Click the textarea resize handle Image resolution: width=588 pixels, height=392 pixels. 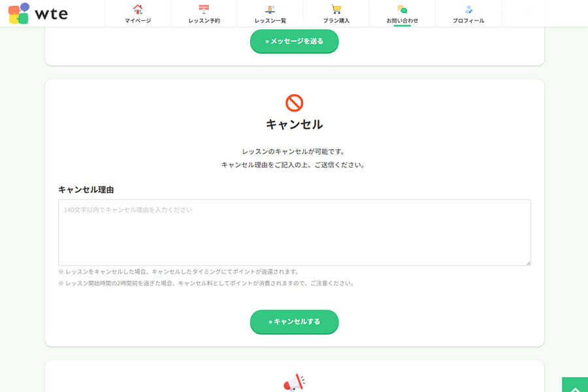point(528,263)
